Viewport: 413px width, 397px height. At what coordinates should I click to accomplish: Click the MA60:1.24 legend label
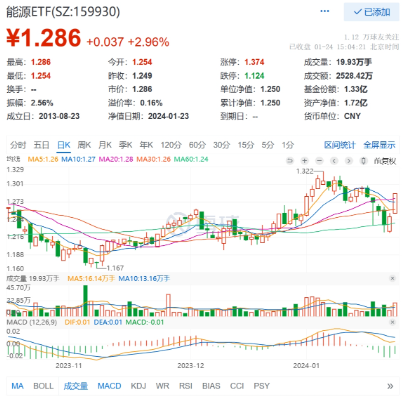[191, 159]
